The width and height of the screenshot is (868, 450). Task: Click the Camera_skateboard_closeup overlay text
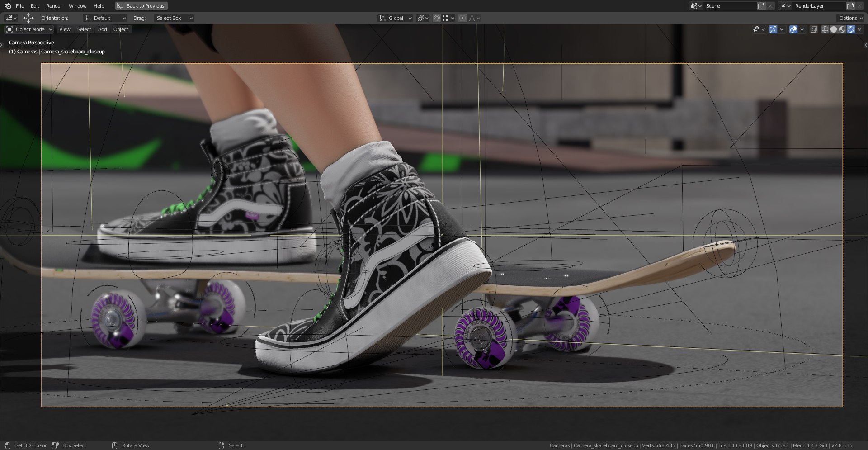pos(73,52)
